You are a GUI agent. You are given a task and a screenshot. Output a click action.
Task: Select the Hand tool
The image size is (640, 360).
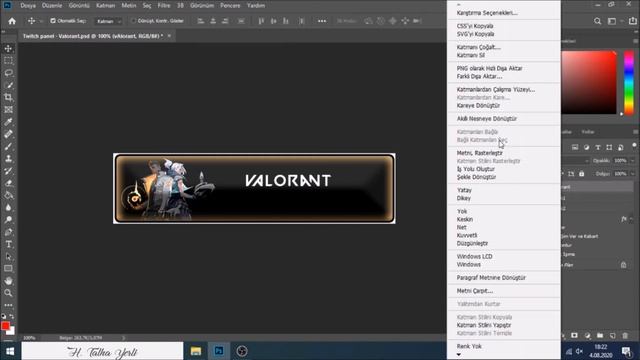click(8, 281)
